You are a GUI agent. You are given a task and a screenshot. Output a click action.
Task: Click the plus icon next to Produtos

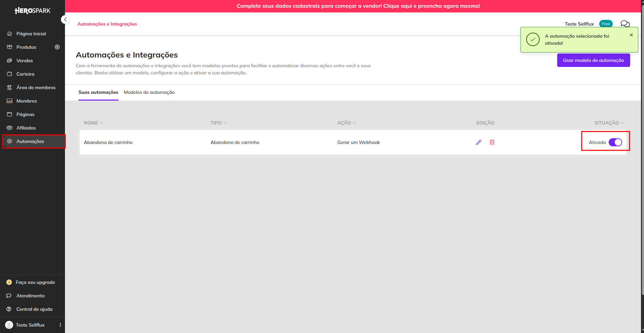click(57, 47)
